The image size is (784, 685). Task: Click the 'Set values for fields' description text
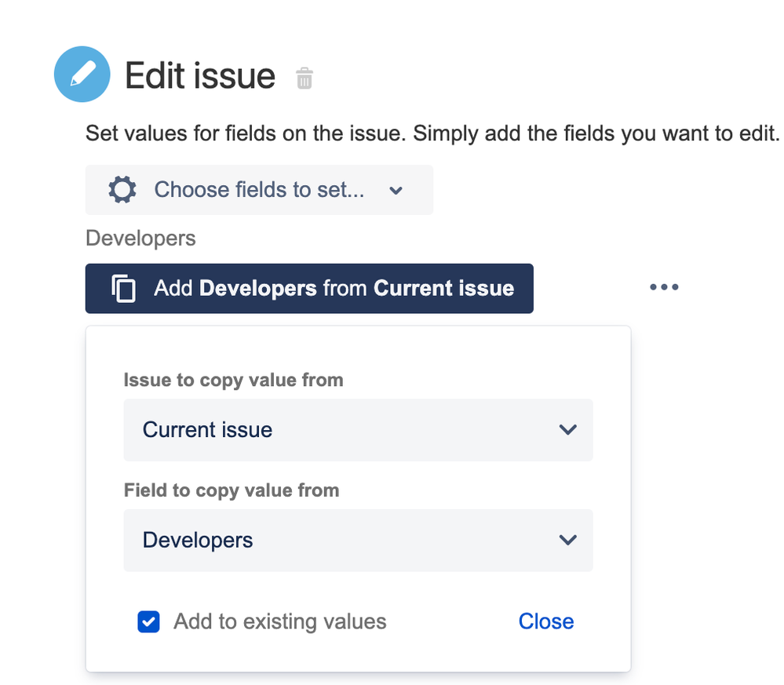click(x=432, y=133)
